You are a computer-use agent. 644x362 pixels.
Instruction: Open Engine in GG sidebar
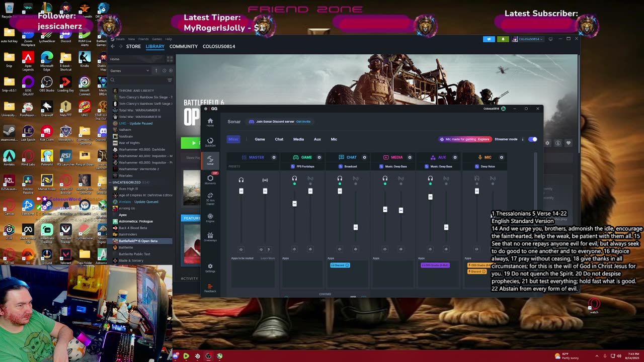pyautogui.click(x=210, y=218)
